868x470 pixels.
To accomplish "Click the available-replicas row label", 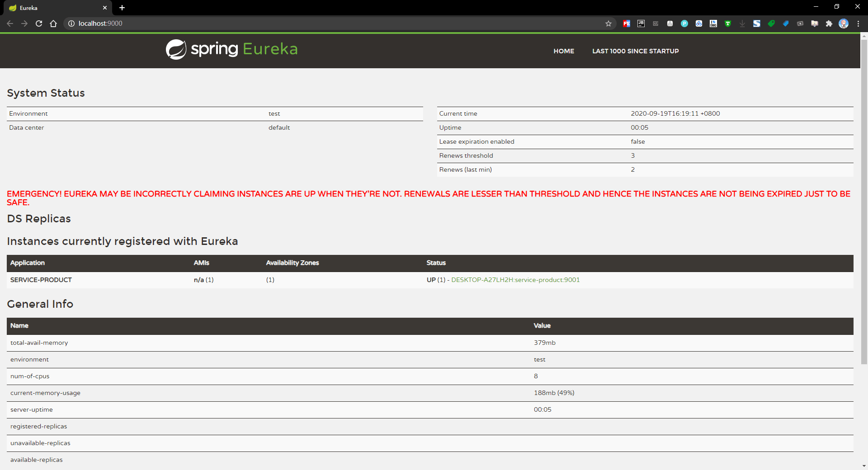I will (37, 460).
